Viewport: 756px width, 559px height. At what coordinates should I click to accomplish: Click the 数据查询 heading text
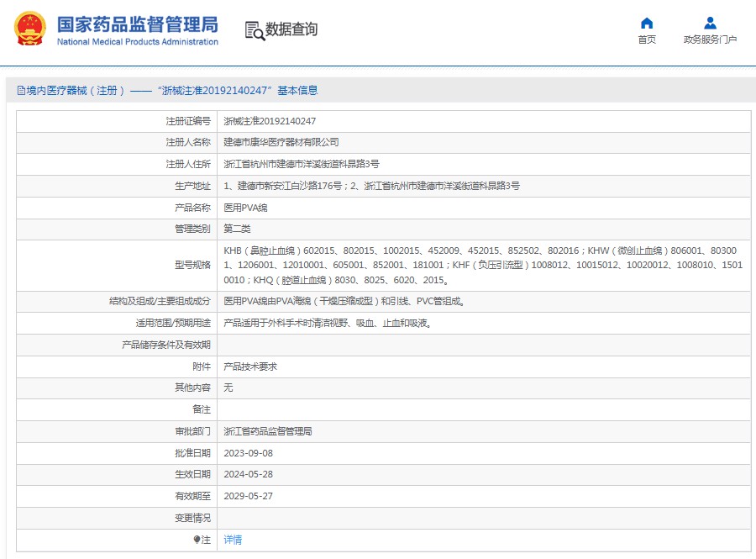[291, 29]
